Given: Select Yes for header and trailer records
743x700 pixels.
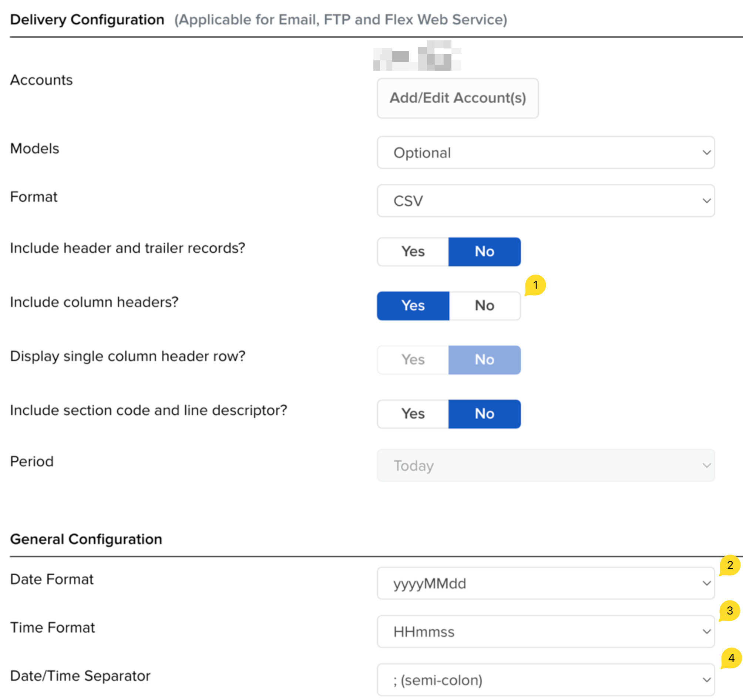Looking at the screenshot, I should [x=413, y=252].
